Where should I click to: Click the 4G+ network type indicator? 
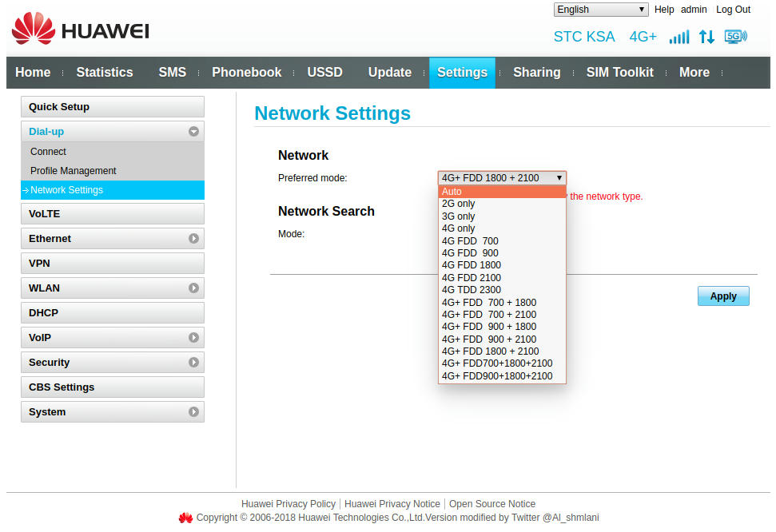coord(643,37)
